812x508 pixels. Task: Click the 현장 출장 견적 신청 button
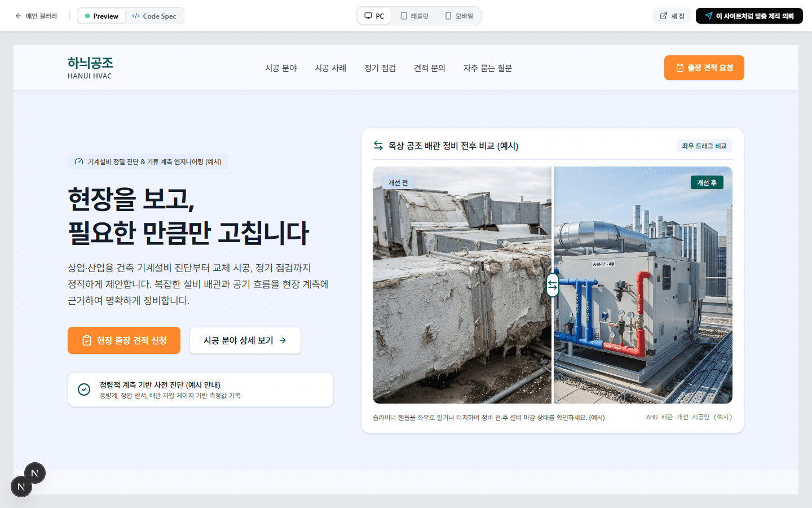pos(124,340)
